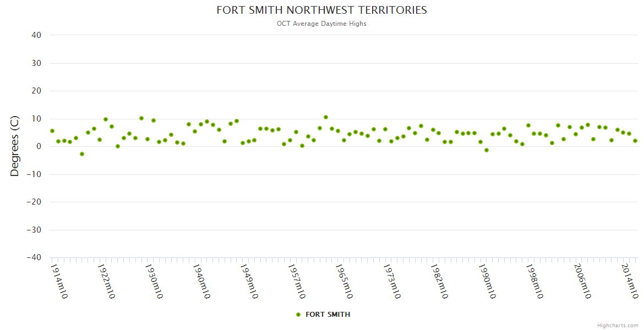Click the 0 y-axis label
The width and height of the screenshot is (644, 330).
(39, 146)
